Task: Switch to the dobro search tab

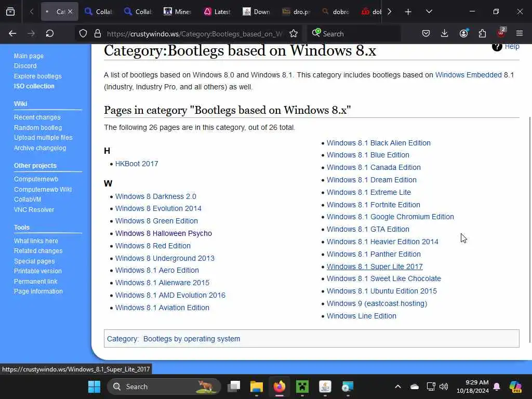Action: click(x=336, y=12)
